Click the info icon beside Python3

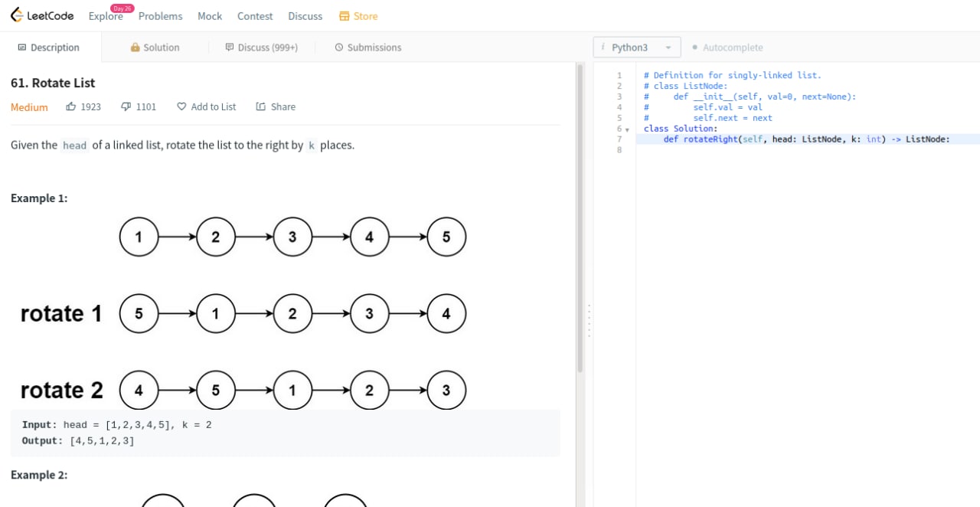click(603, 47)
